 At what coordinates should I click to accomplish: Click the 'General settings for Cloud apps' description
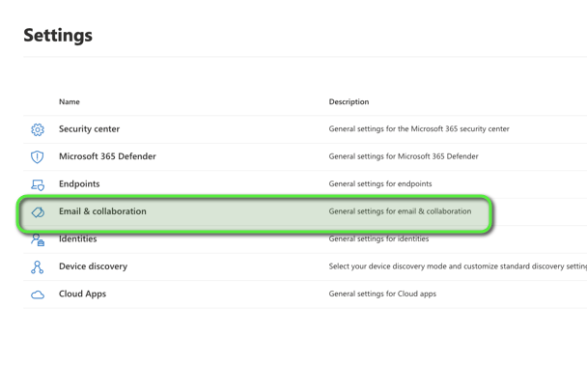[x=382, y=294]
